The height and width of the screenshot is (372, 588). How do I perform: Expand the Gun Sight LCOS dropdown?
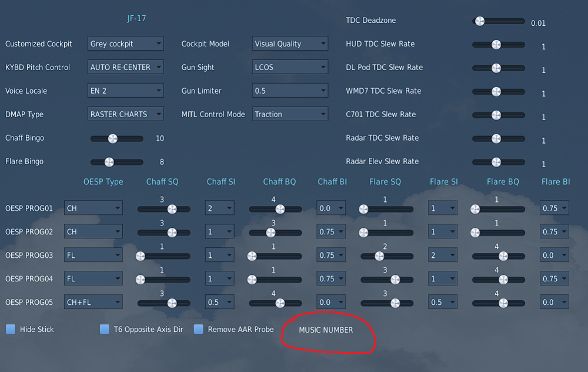290,67
